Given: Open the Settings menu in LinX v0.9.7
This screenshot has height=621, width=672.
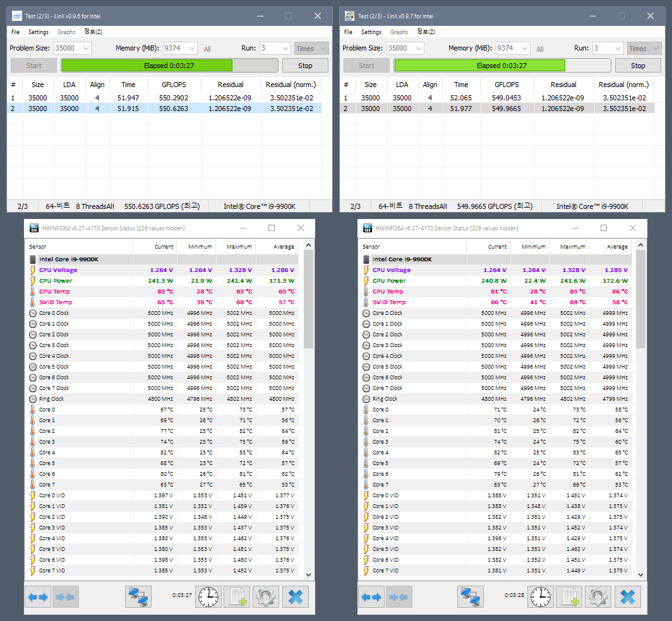Looking at the screenshot, I should (371, 32).
